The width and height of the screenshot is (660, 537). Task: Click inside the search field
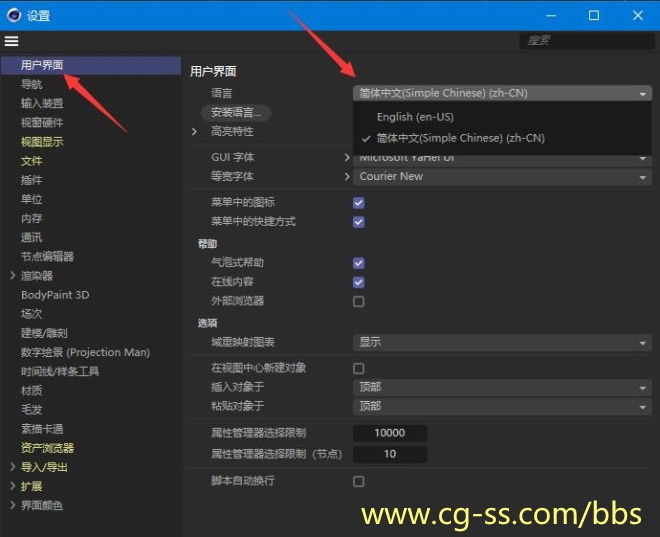584,41
